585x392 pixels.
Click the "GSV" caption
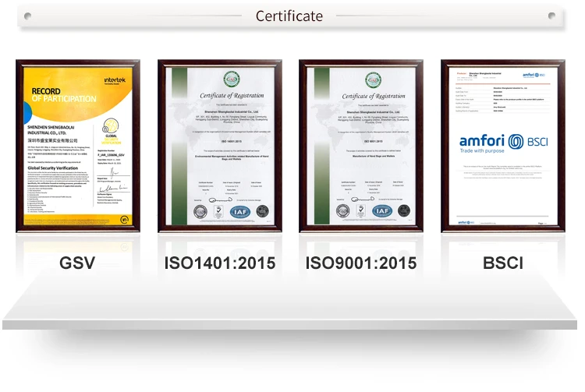pos(77,263)
